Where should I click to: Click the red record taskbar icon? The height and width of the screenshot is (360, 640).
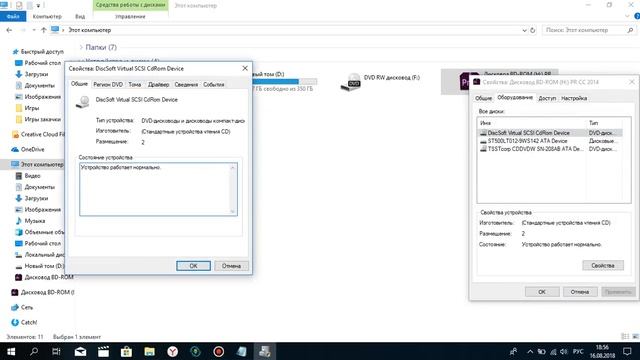click(x=218, y=351)
